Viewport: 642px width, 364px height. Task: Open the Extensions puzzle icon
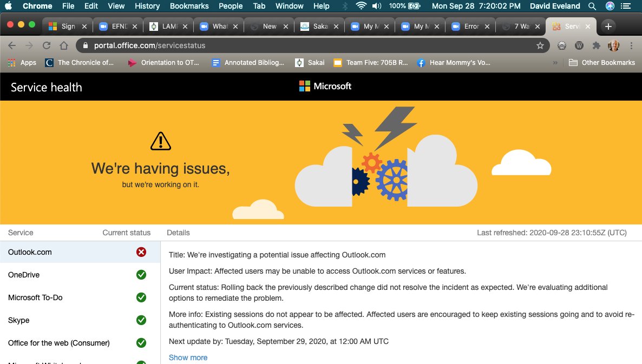point(596,45)
